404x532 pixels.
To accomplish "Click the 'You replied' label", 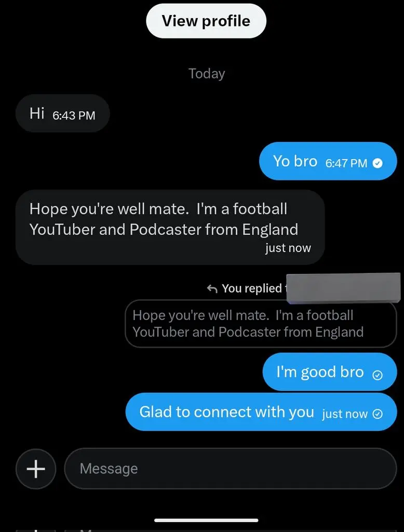I will (x=252, y=288).
